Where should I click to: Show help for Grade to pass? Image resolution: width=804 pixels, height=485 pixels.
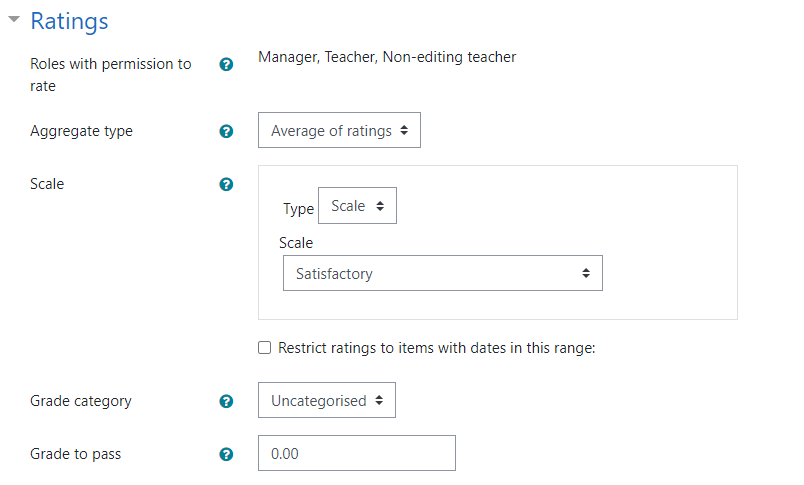coord(226,454)
